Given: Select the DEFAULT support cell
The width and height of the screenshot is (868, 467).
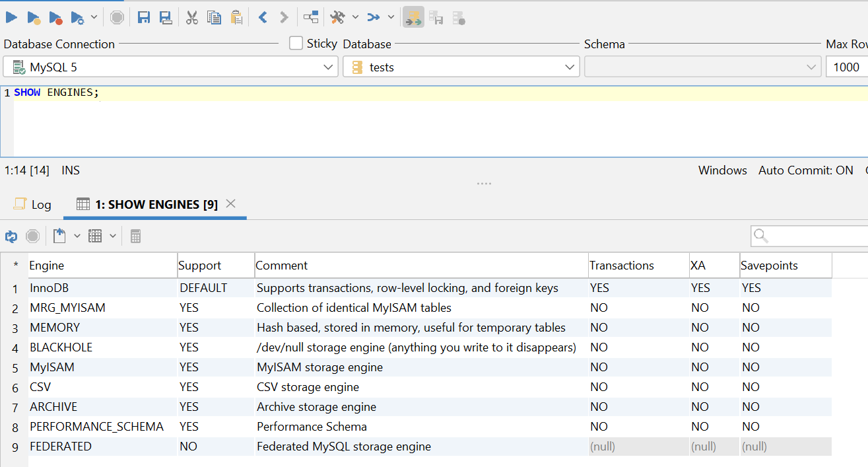Looking at the screenshot, I should tap(216, 288).
